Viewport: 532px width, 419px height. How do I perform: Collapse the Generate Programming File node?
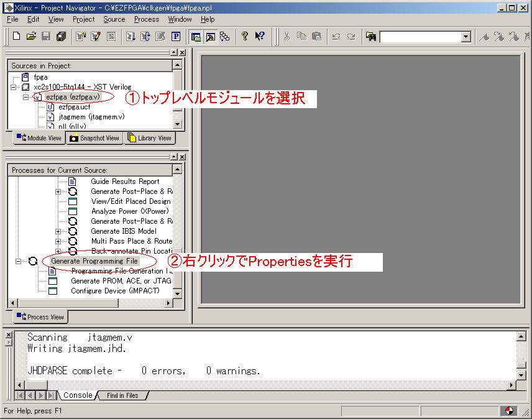(18, 261)
